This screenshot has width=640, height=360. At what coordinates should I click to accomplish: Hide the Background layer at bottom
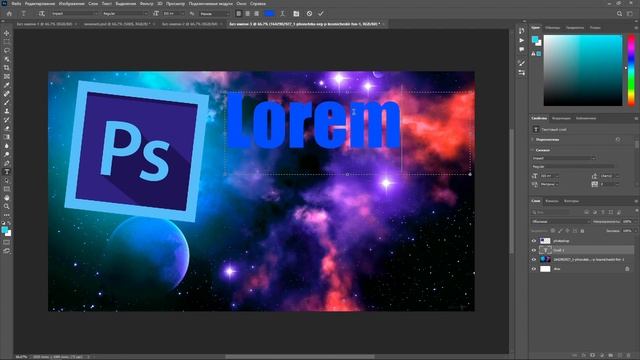coord(533,269)
